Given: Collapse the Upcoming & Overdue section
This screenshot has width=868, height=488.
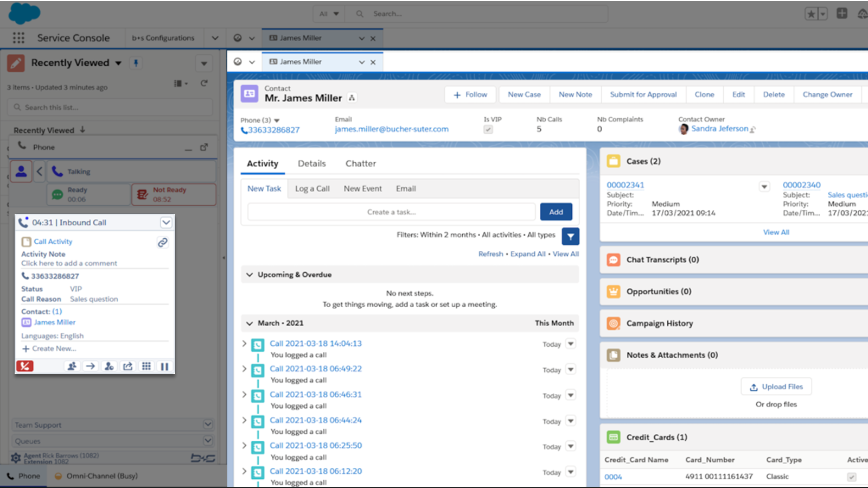Looking at the screenshot, I should [x=250, y=275].
